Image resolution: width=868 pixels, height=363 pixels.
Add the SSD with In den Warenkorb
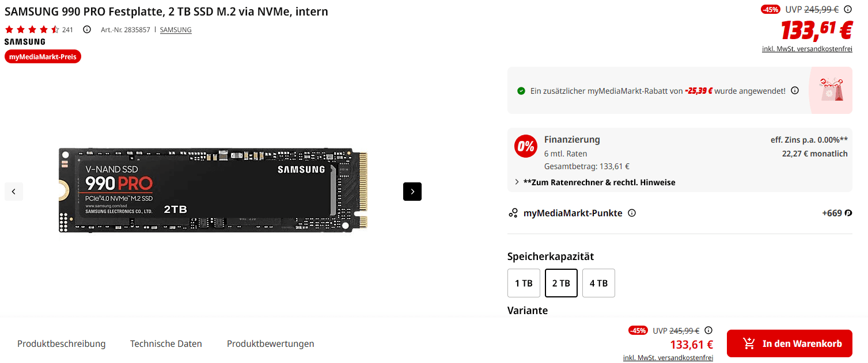(x=789, y=343)
